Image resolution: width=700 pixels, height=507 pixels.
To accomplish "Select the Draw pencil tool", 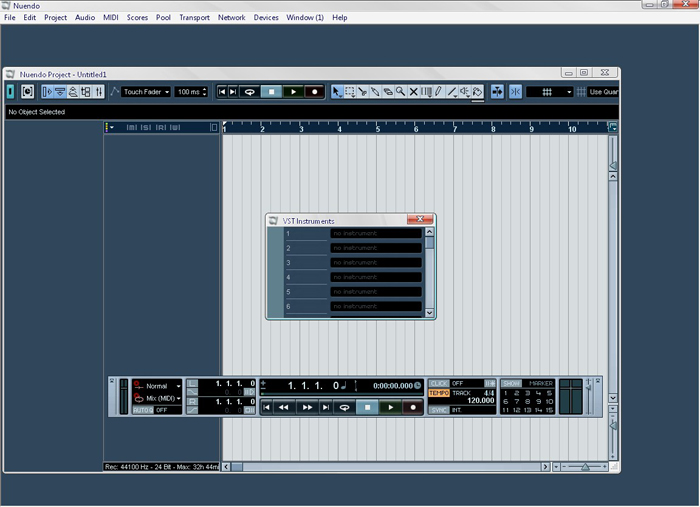I will [439, 92].
